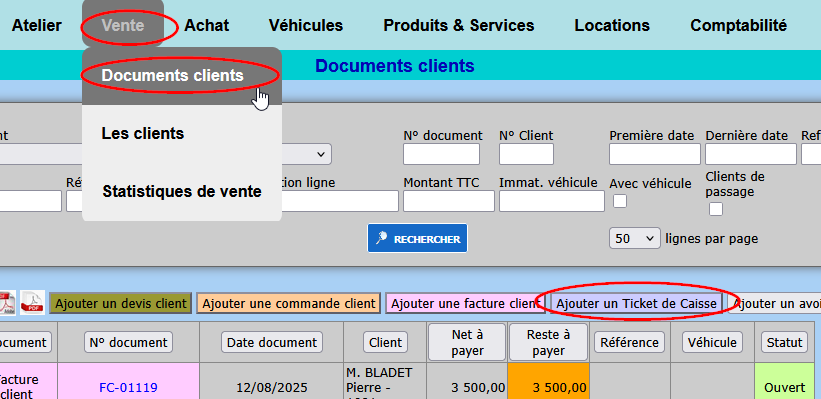Click the field under "ion ligne" label

coord(340,201)
